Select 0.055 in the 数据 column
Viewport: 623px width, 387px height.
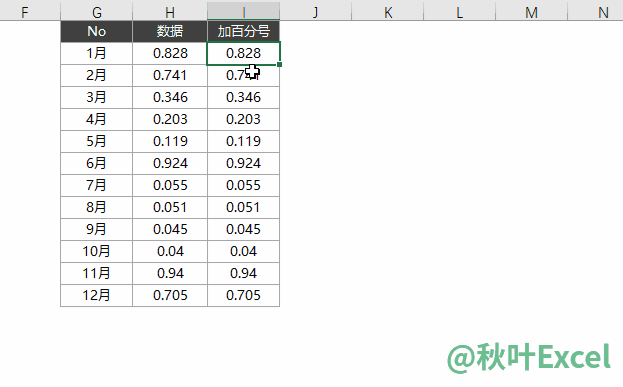point(170,185)
